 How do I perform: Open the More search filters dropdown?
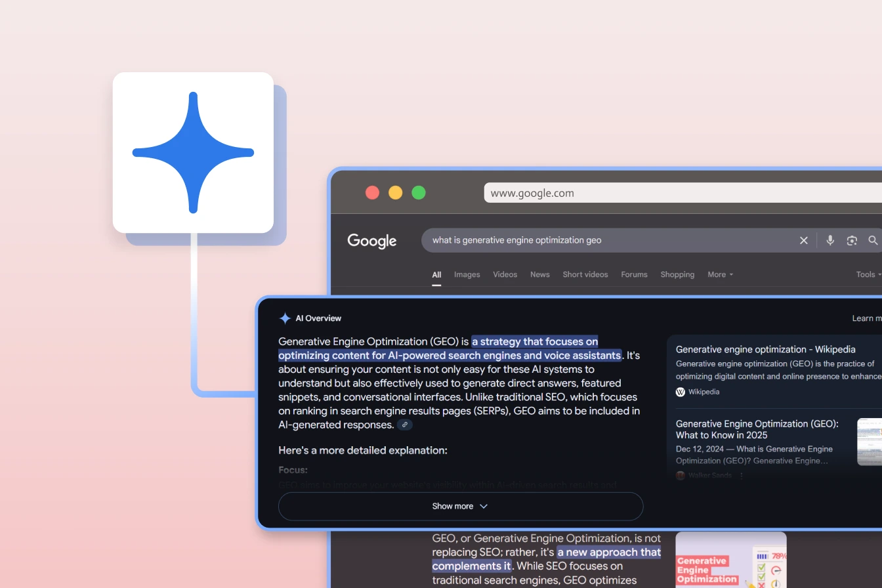(720, 274)
